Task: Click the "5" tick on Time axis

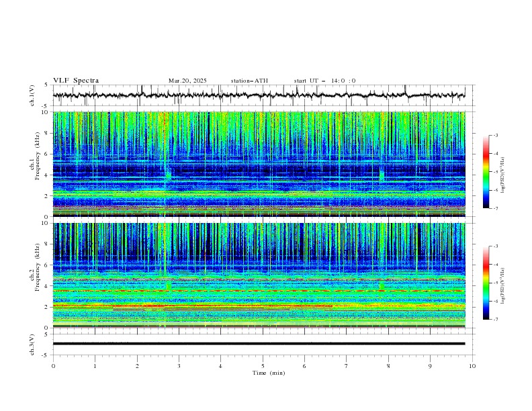Action: click(x=263, y=366)
